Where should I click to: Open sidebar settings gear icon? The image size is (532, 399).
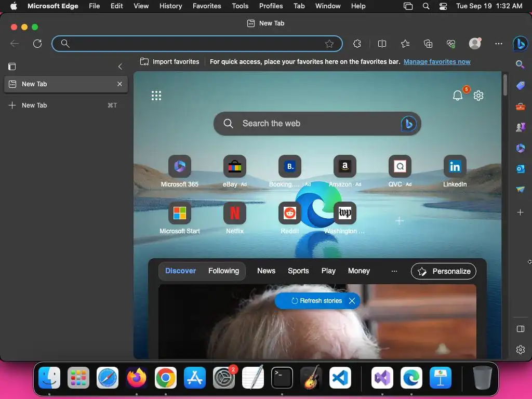tap(520, 350)
